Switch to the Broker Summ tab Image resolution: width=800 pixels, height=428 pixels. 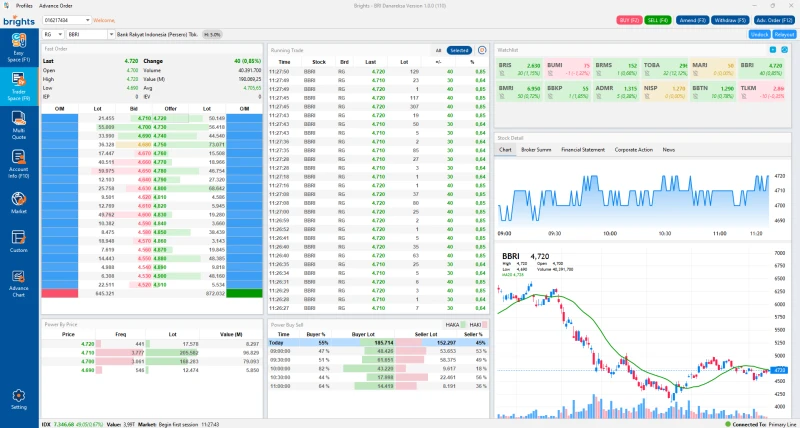coord(536,149)
